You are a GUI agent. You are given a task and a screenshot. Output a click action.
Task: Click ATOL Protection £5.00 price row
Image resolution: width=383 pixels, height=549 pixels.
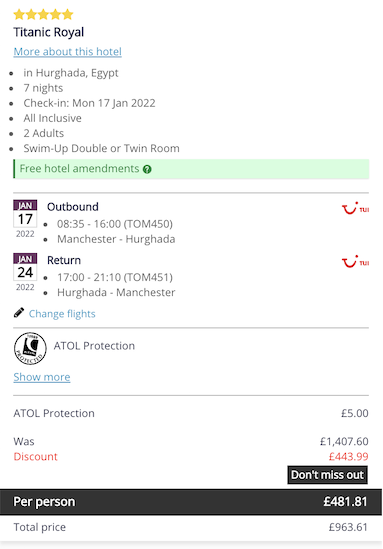click(x=191, y=413)
